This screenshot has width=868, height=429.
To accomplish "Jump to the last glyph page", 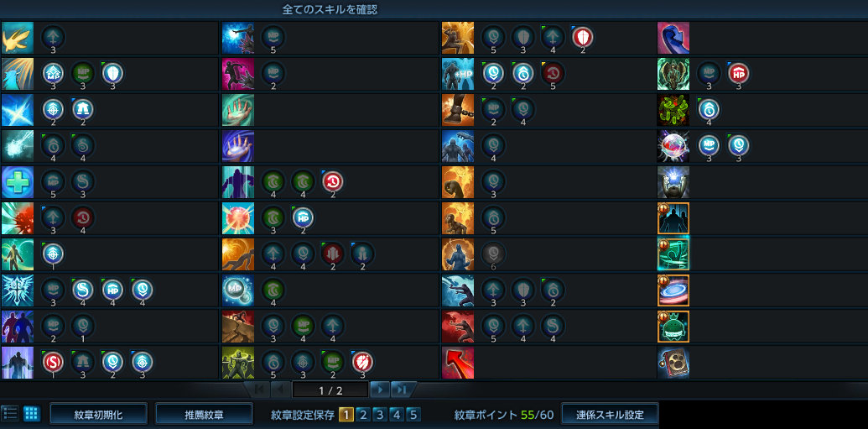I will click(401, 390).
